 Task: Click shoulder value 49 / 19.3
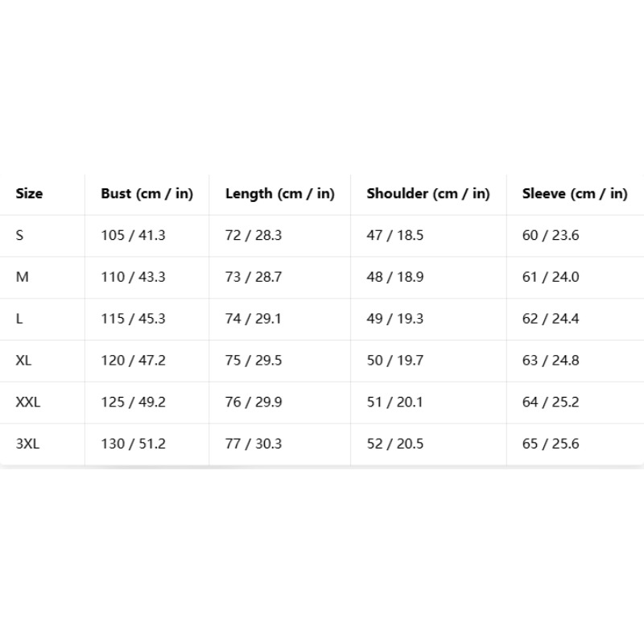click(394, 319)
